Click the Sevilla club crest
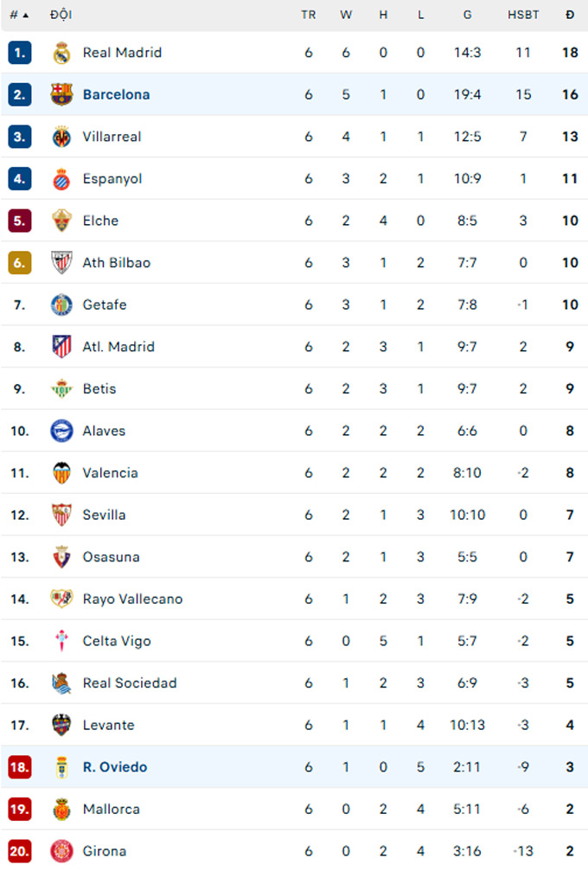 [61, 516]
